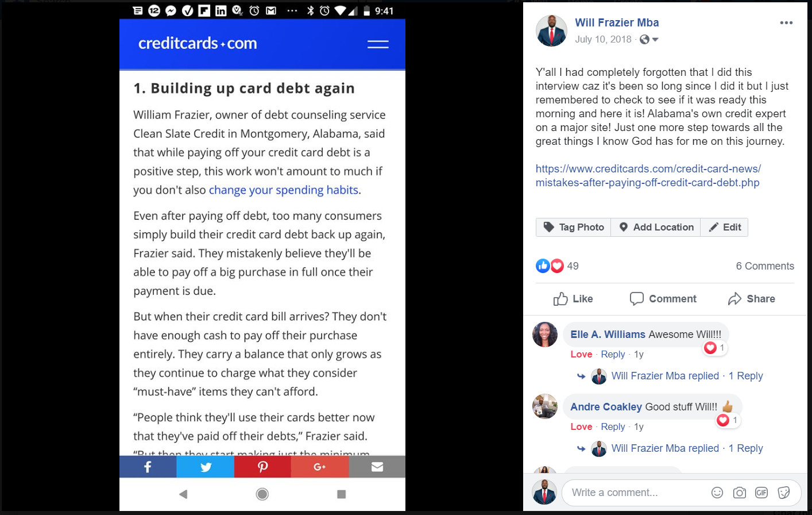812x515 pixels.
Task: Share article via Facebook icon
Action: click(x=148, y=467)
